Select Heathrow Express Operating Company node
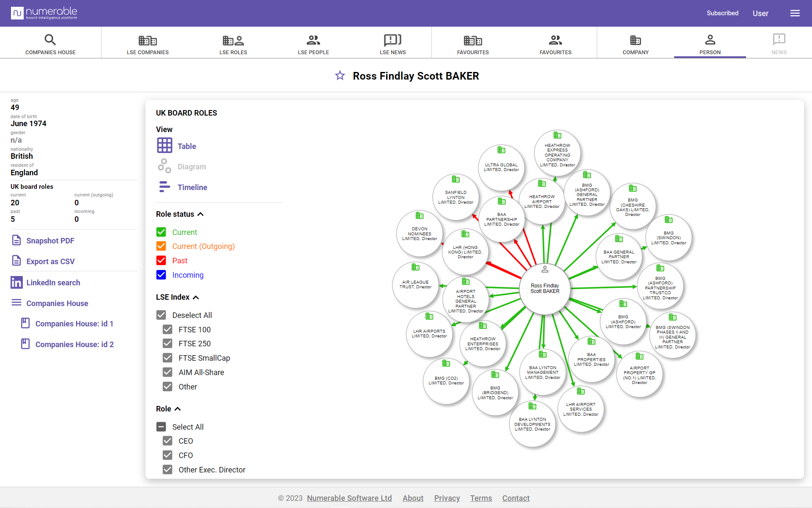The image size is (812, 508). [x=557, y=153]
